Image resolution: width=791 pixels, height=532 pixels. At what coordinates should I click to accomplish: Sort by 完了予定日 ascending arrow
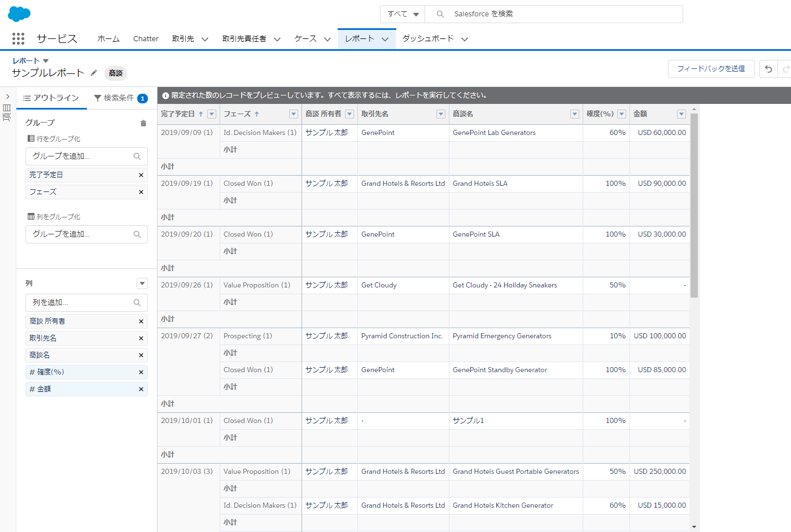200,114
